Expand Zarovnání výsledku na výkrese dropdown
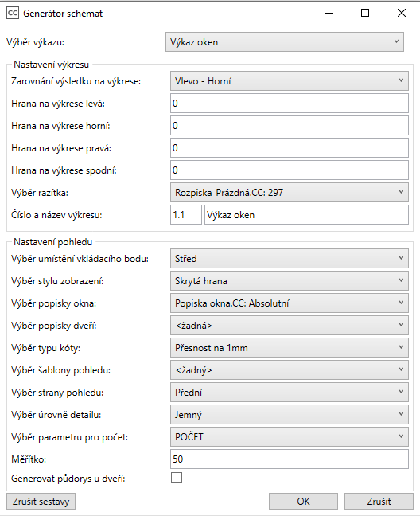This screenshot has height=516, width=420. point(290,81)
